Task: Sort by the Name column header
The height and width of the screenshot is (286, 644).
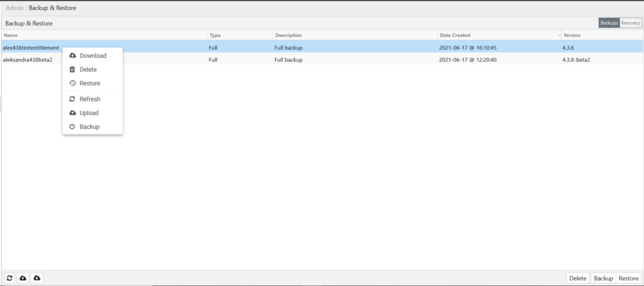Action: click(105, 35)
